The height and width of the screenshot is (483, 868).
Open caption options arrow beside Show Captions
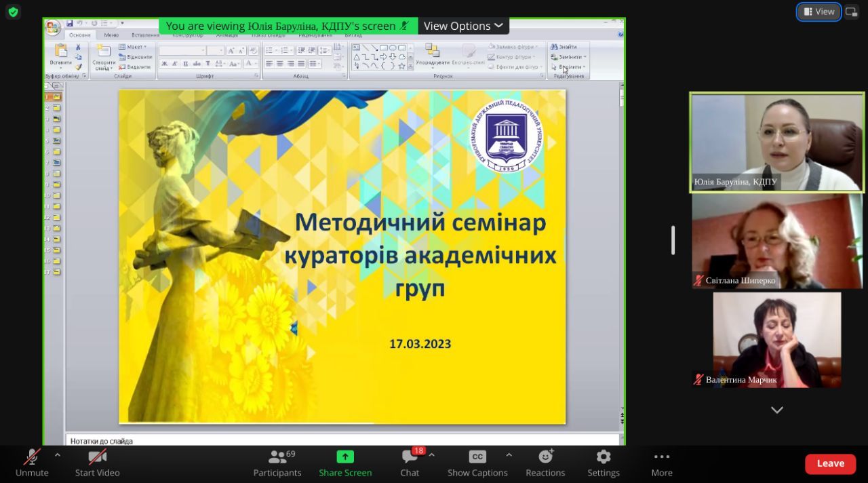click(x=509, y=455)
